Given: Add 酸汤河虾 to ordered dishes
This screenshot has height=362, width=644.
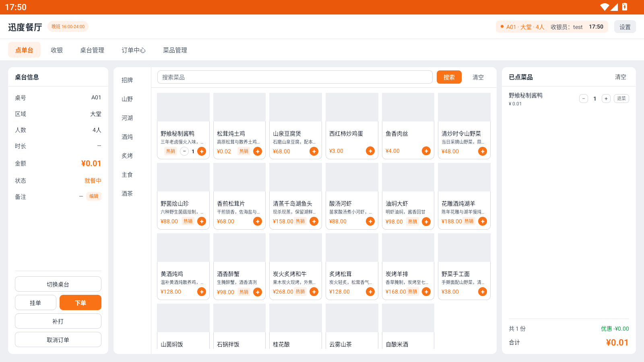Looking at the screenshot, I should pos(370,221).
